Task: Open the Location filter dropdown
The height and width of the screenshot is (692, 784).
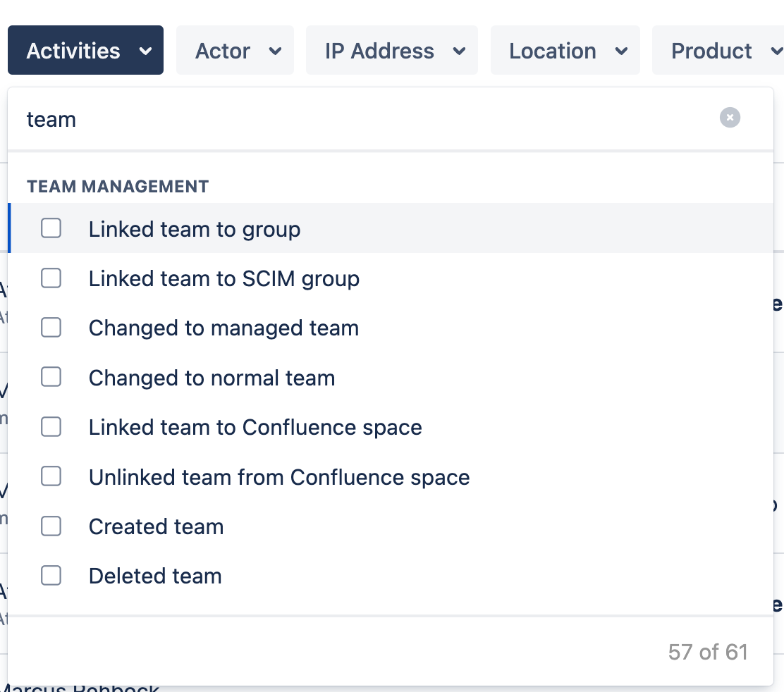Action: point(565,50)
